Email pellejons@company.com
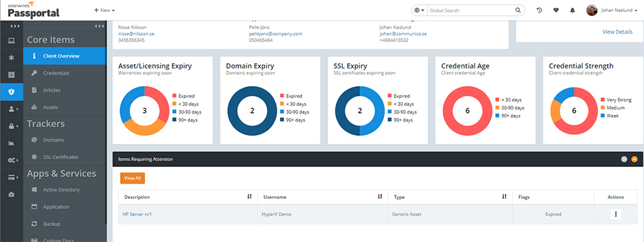The width and height of the screenshot is (644, 242). click(276, 34)
